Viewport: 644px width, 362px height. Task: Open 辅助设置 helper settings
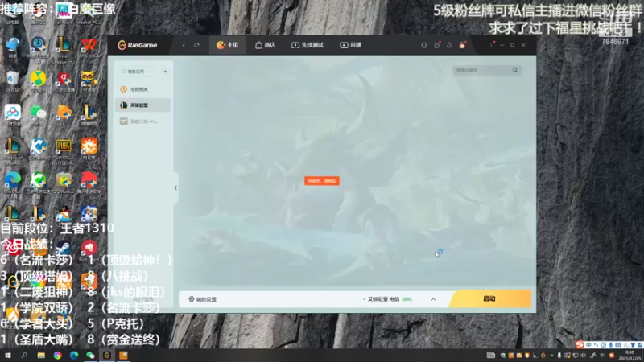[202, 299]
